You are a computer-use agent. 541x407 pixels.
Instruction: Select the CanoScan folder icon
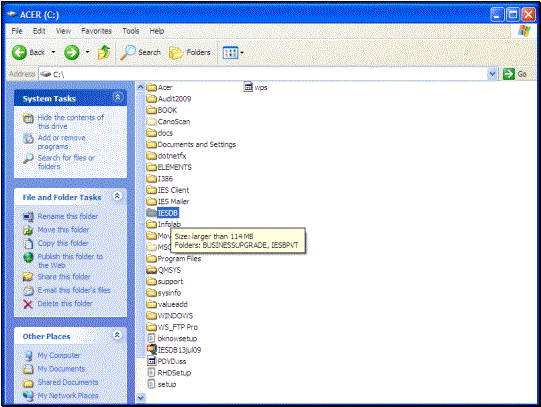pyautogui.click(x=151, y=121)
